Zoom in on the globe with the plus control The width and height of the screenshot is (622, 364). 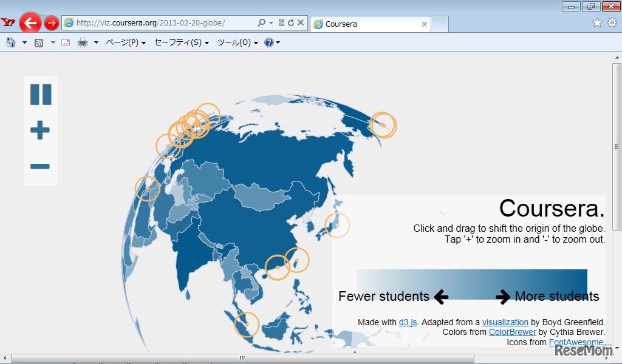(x=39, y=129)
